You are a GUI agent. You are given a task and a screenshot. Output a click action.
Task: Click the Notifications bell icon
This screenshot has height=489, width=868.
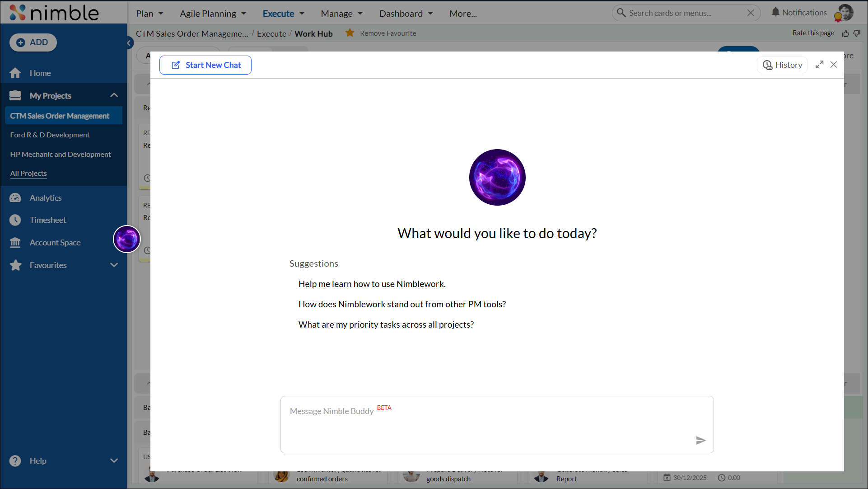(x=775, y=12)
